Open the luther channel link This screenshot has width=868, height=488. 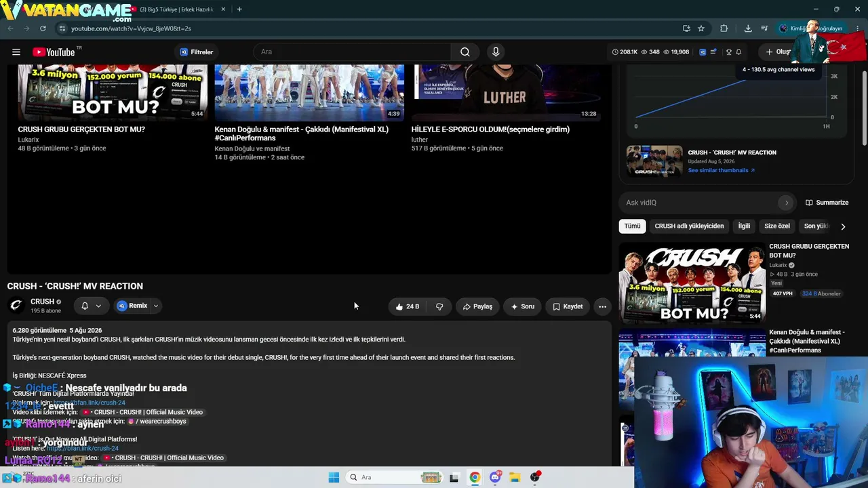(420, 140)
